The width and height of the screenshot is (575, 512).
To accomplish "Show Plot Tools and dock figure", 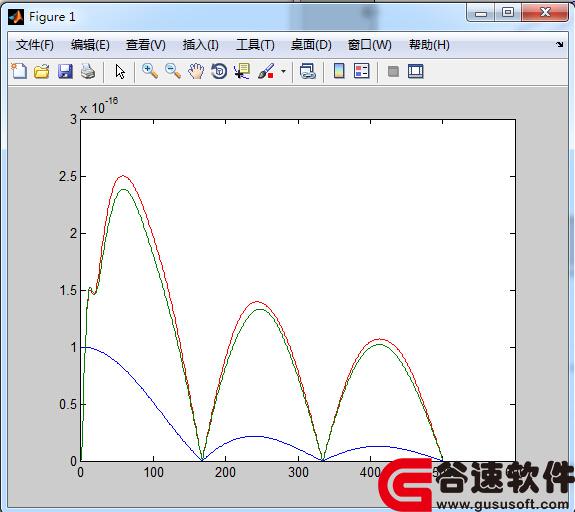I will (416, 71).
